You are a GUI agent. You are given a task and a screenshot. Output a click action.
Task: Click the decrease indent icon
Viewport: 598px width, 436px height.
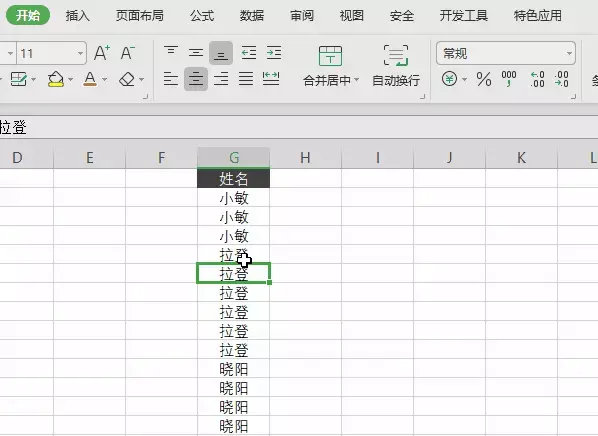tap(249, 53)
